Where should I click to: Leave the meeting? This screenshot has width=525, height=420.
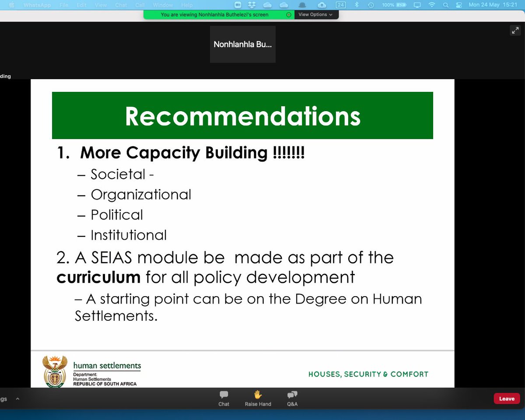(x=507, y=399)
